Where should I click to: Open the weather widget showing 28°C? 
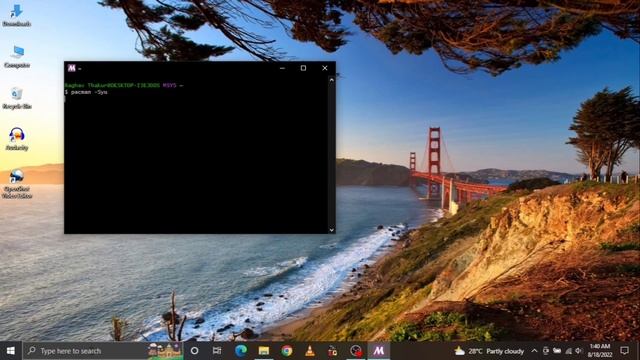[489, 351]
